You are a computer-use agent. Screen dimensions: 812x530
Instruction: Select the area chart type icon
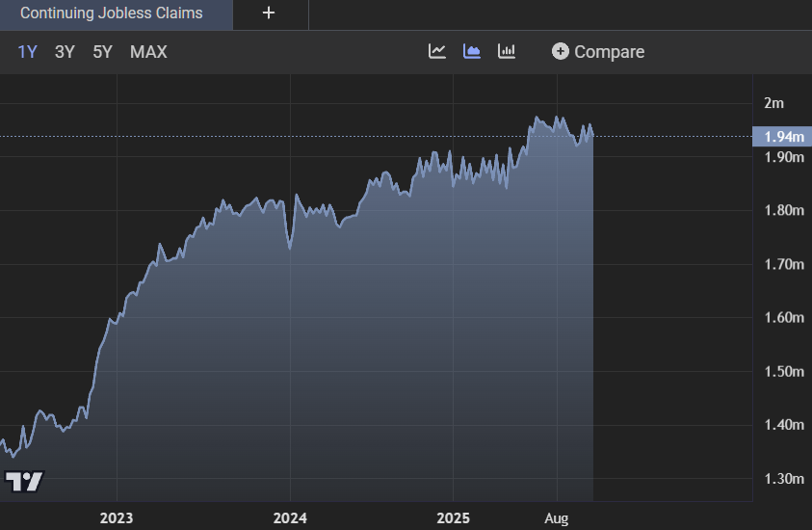coord(472,51)
